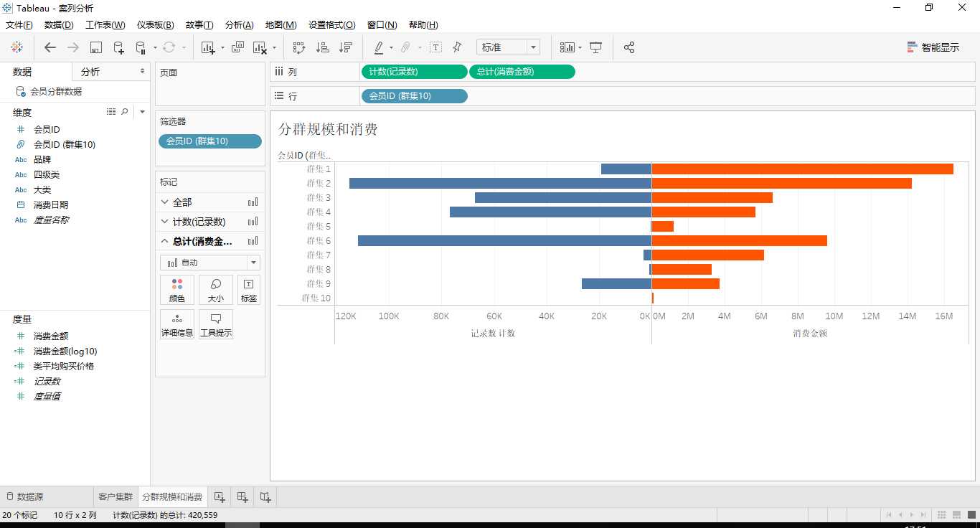Screen dimensions: 980x528
Task: Click the highlight pen icon
Action: 379,47
